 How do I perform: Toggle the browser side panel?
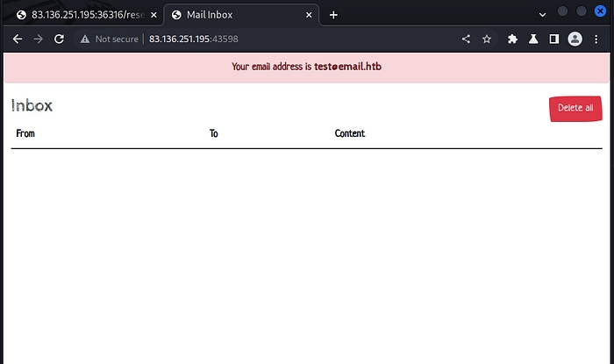tap(554, 39)
